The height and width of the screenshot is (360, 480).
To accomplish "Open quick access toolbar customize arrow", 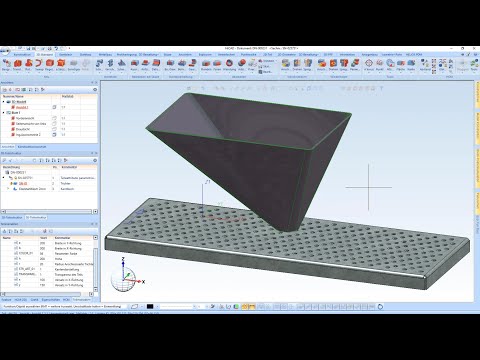I will coord(70,49).
